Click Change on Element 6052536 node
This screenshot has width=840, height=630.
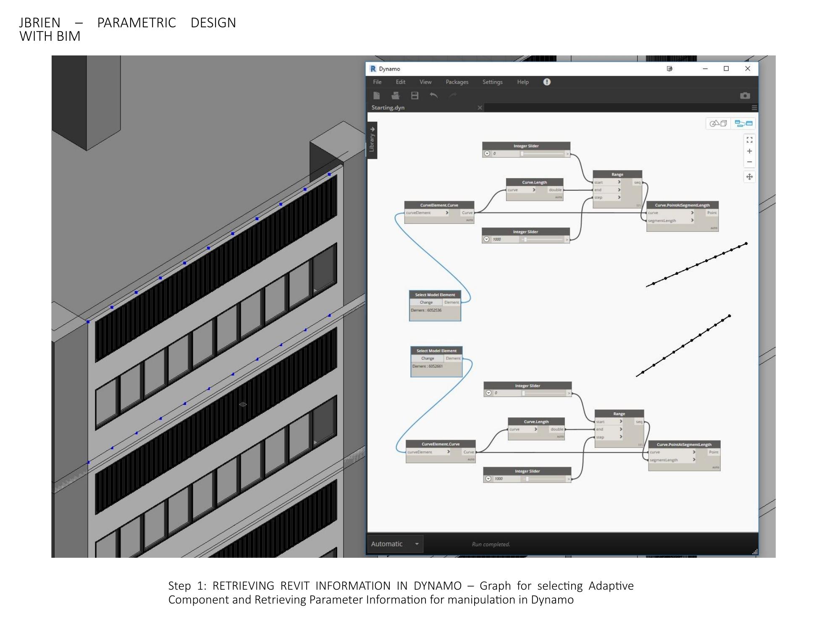(x=426, y=302)
